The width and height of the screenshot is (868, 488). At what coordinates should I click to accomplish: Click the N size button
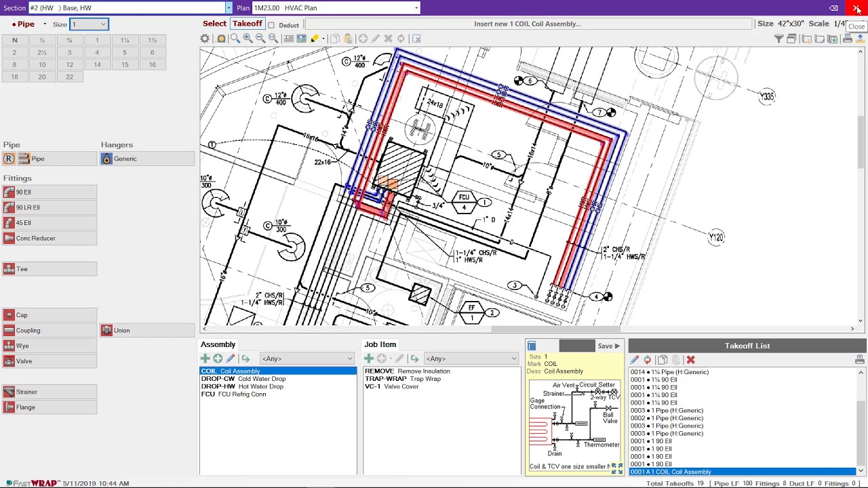pos(14,40)
